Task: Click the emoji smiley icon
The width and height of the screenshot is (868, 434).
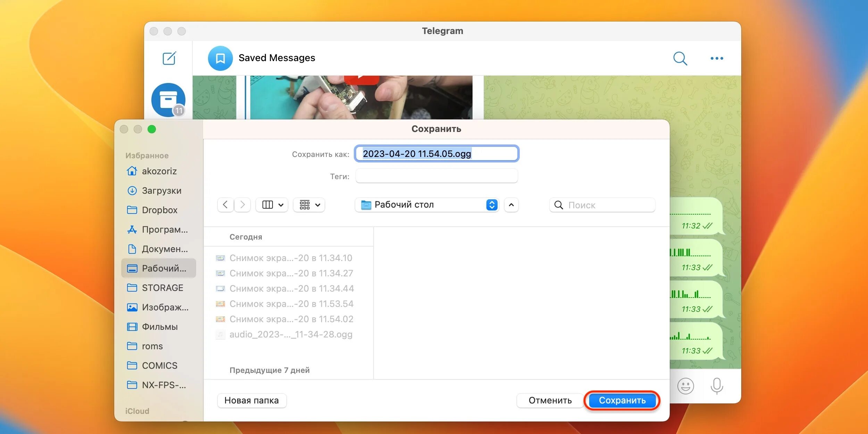Action: coord(685,386)
